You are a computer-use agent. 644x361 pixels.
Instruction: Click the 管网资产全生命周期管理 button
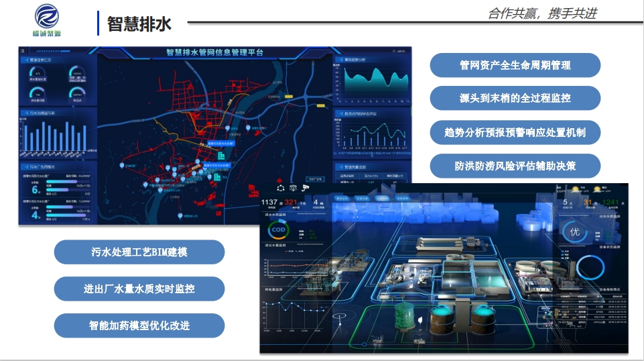point(515,65)
